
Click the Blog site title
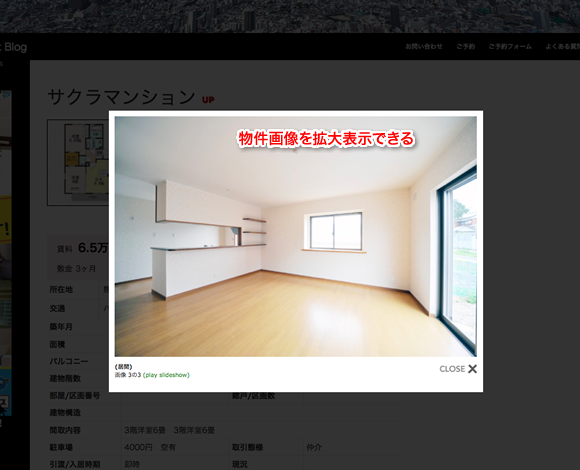[16, 47]
